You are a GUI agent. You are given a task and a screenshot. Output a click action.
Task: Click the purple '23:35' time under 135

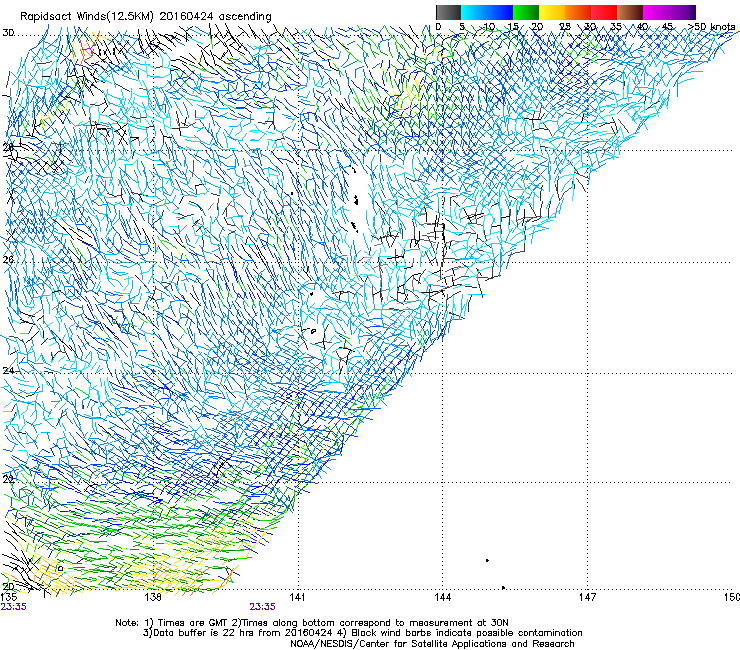click(14, 607)
